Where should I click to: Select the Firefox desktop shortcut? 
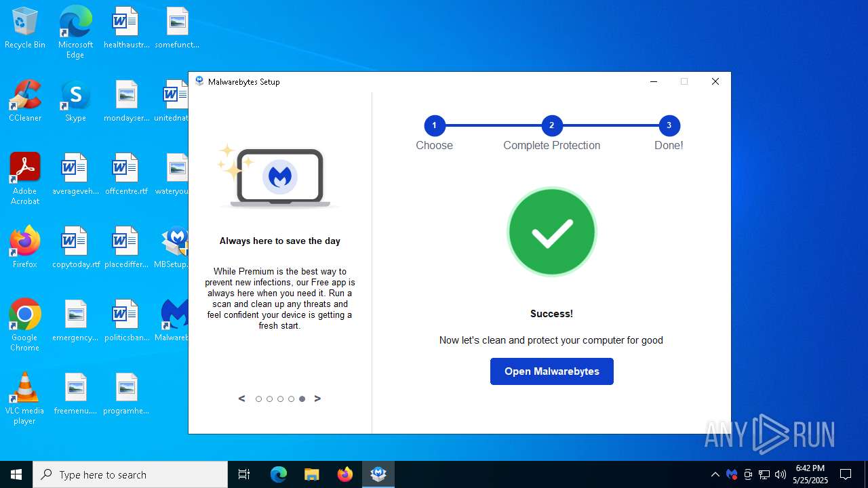25,248
